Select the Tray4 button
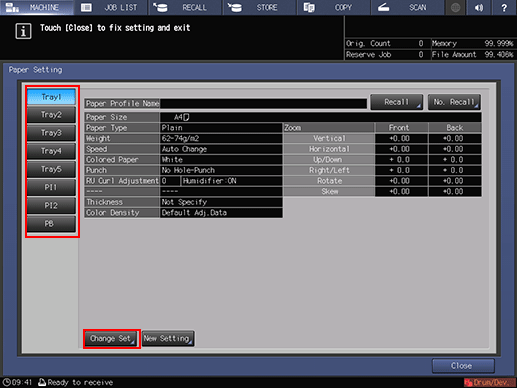This screenshot has height=388, width=517. click(x=51, y=151)
